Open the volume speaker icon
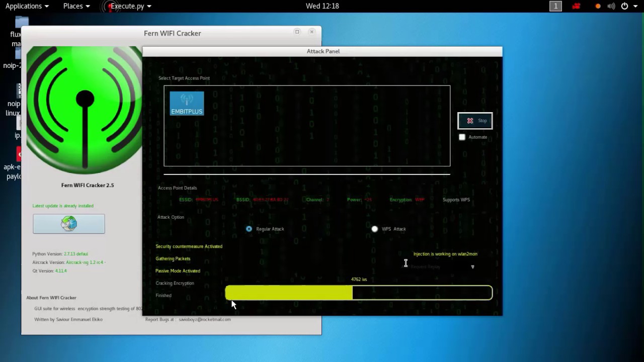This screenshot has height=362, width=644. point(611,6)
